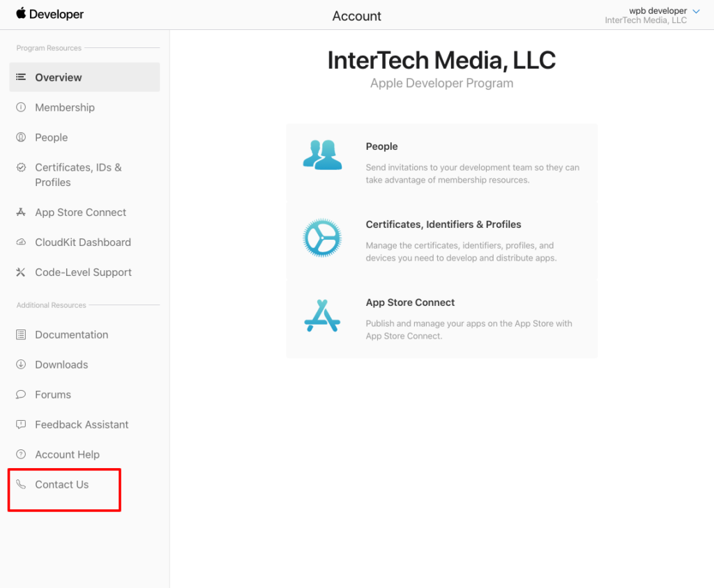714x588 pixels.
Task: Click the Apple Developer Program subtitle
Action: point(441,84)
